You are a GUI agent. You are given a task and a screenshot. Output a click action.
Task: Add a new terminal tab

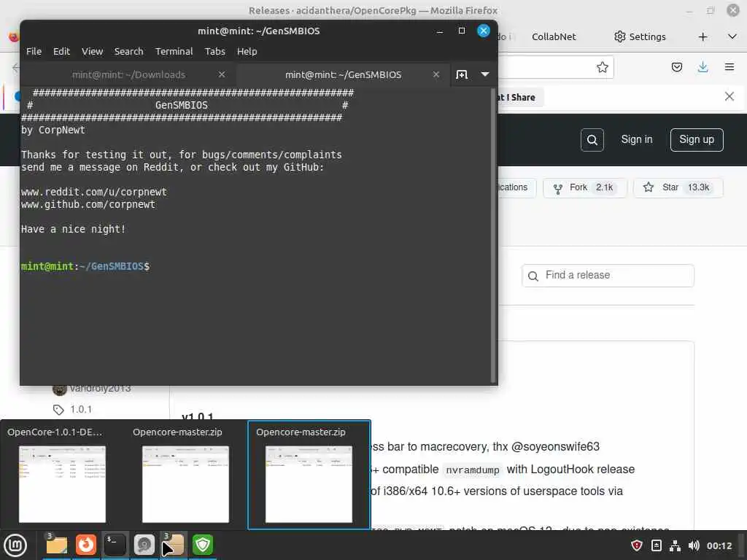tap(462, 74)
